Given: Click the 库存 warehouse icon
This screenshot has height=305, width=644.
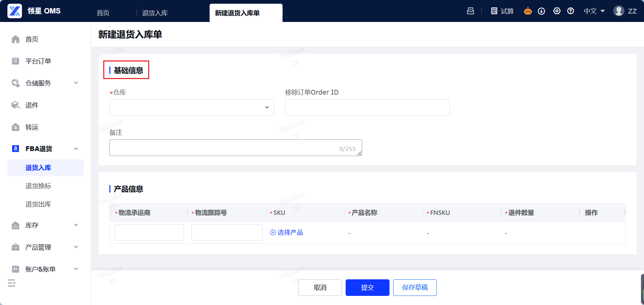Looking at the screenshot, I should [x=16, y=225].
